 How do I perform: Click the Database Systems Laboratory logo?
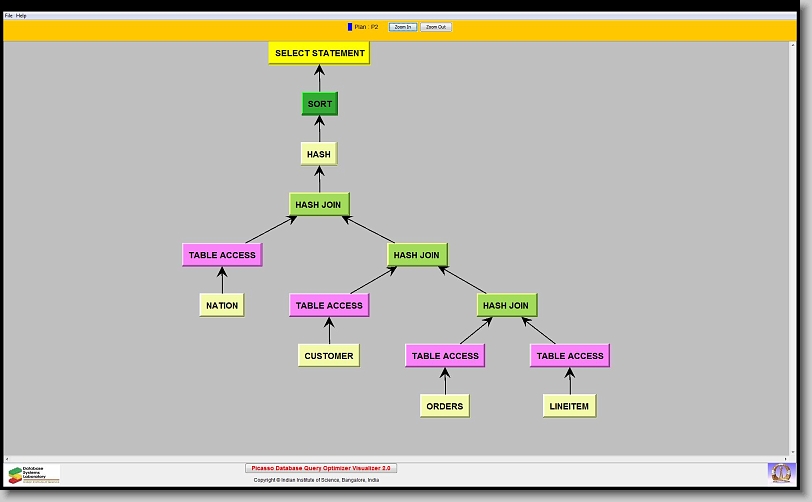pos(33,474)
